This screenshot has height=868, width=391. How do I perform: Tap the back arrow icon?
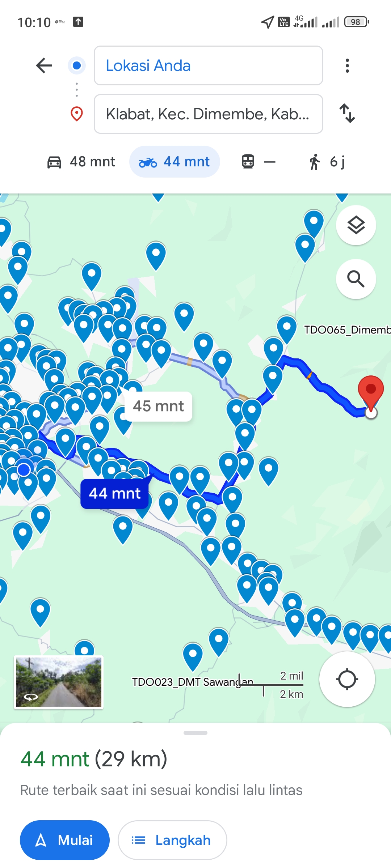tap(44, 65)
